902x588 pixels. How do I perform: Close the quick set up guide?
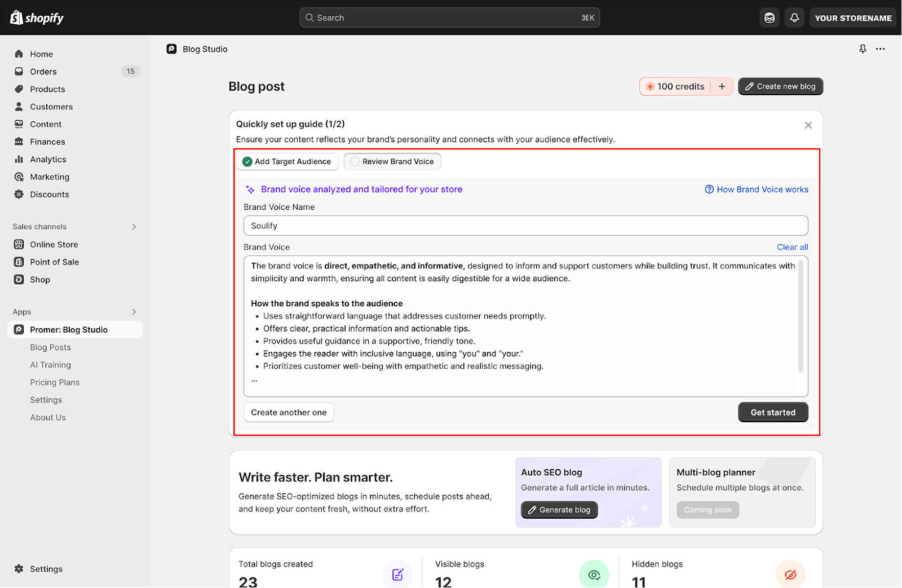[x=808, y=125]
